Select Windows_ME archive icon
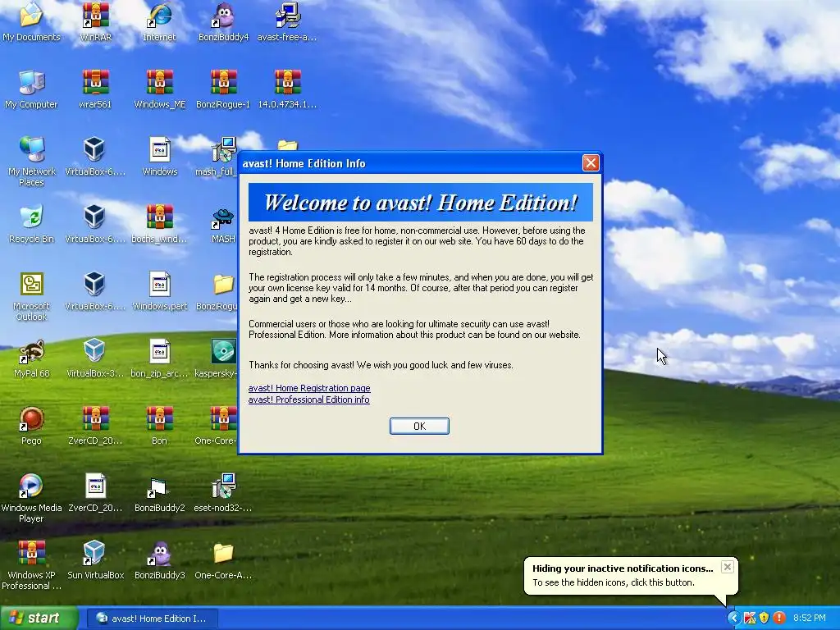This screenshot has height=630, width=840. [160, 89]
